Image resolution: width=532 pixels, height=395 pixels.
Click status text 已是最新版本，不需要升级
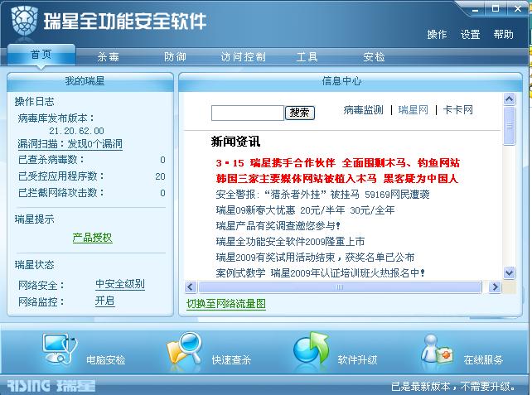pyautogui.click(x=453, y=386)
